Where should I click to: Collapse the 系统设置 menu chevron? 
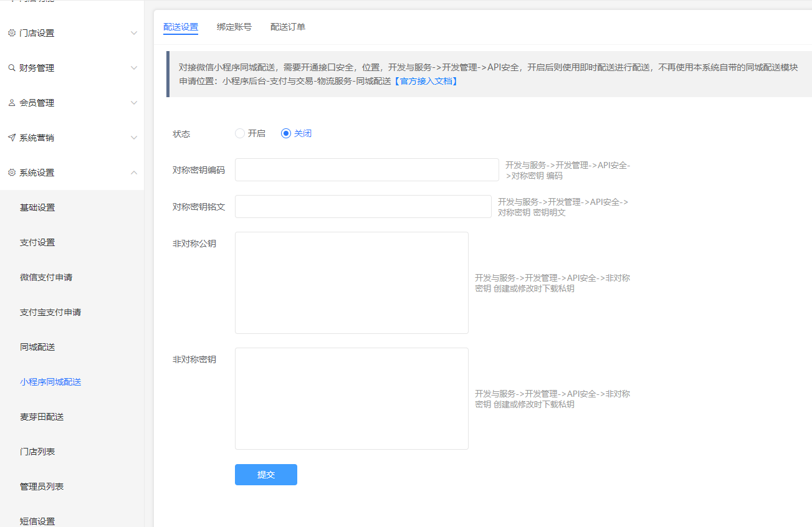(x=134, y=173)
